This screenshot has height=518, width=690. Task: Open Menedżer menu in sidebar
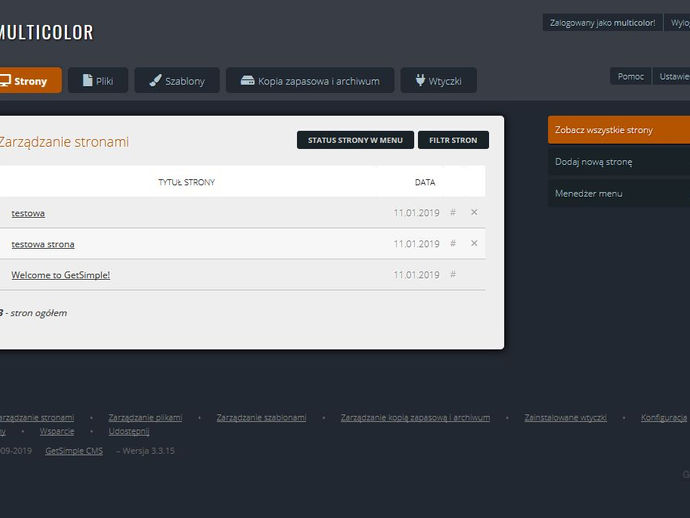click(619, 193)
